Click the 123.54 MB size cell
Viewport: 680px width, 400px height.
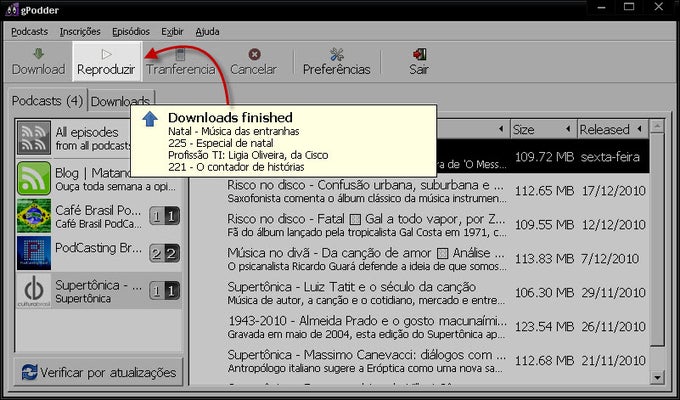pos(544,326)
